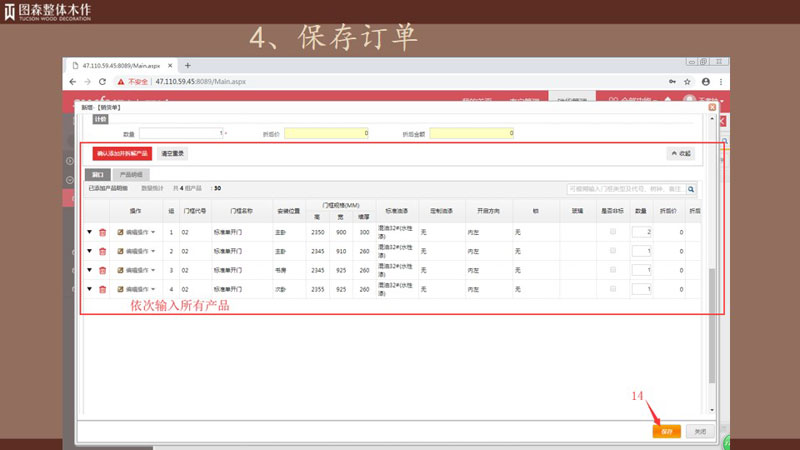Select the 洞口 tab
Image resolution: width=800 pixels, height=450 pixels.
97,175
